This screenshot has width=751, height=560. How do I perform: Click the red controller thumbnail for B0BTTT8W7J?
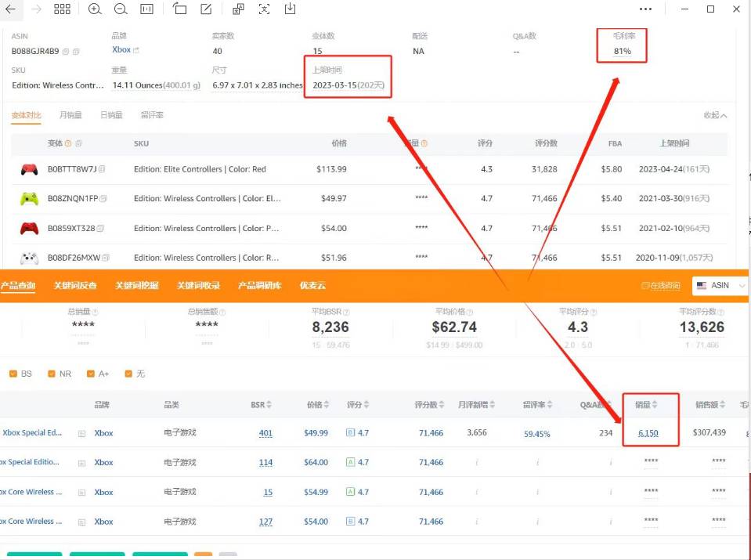29,170
